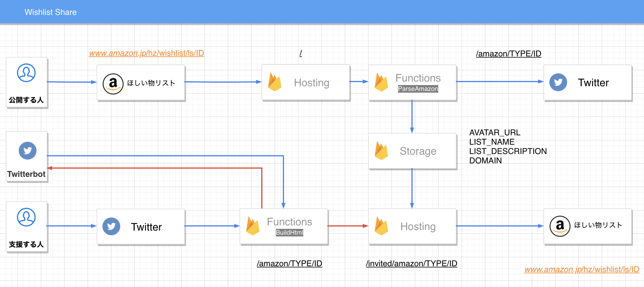Image resolution: width=644 pixels, height=287 pixels.
Task: Select the DOMAIN text
Action: coord(486,161)
